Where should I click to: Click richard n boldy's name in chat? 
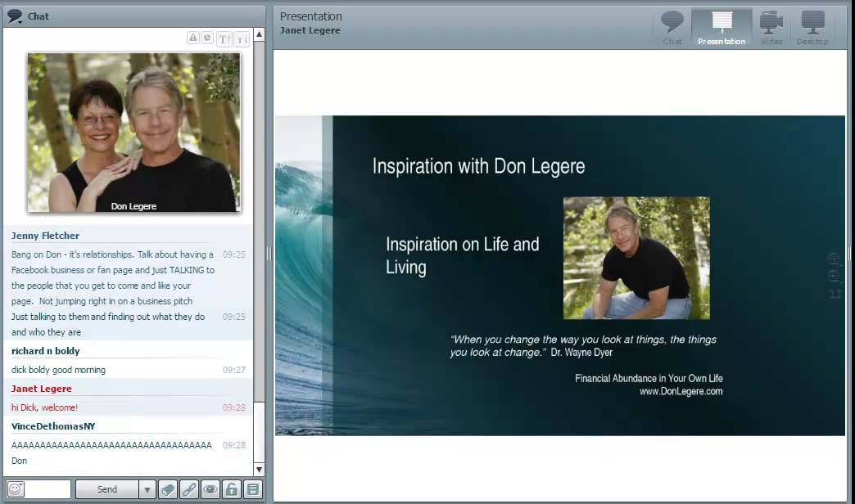(45, 351)
